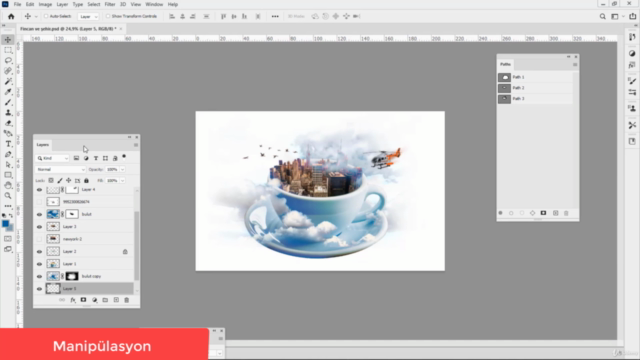The image size is (640, 360).
Task: Create a new adjustment layer icon
Action: click(94, 300)
